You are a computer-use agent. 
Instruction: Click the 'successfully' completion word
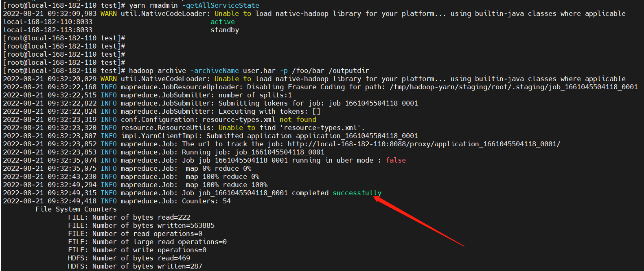(357, 193)
